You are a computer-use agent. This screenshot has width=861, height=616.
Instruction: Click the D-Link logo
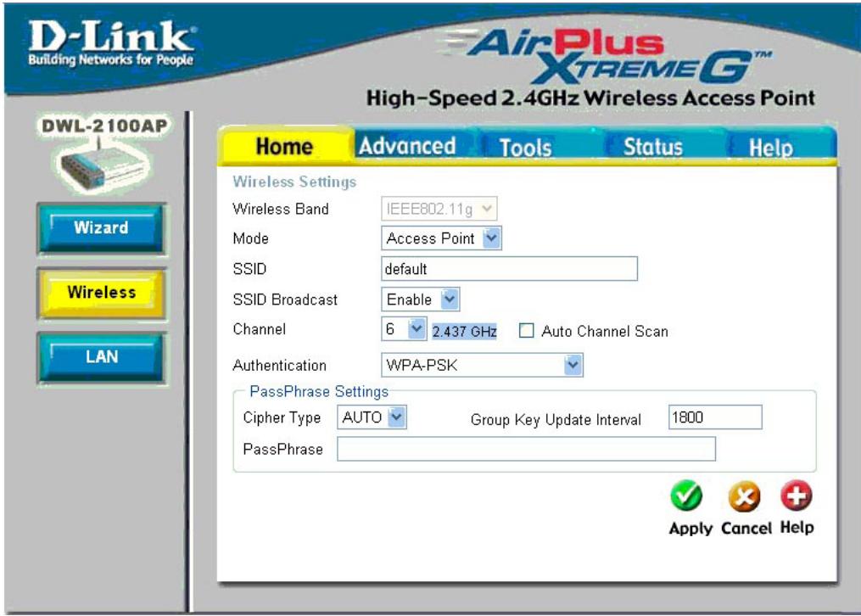click(x=111, y=42)
